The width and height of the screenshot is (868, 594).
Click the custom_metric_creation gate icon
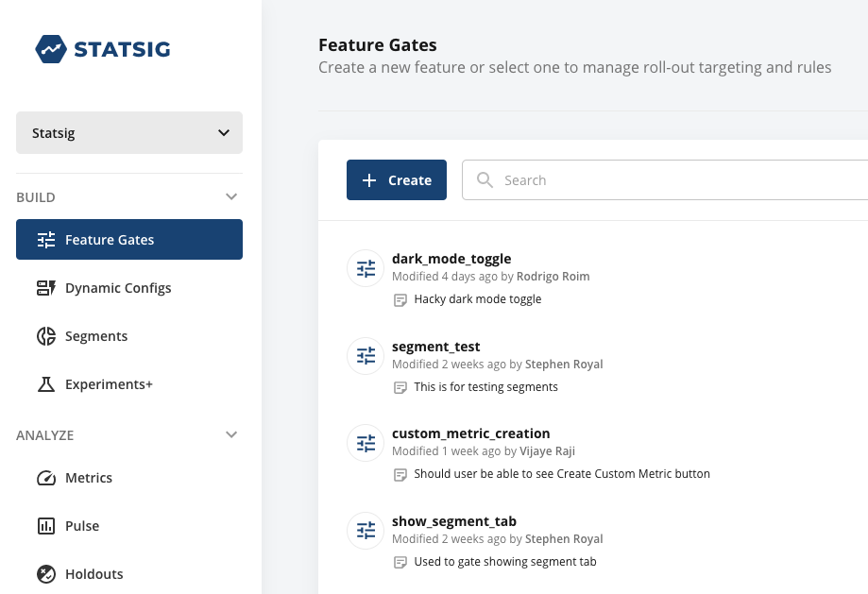pyautogui.click(x=366, y=443)
